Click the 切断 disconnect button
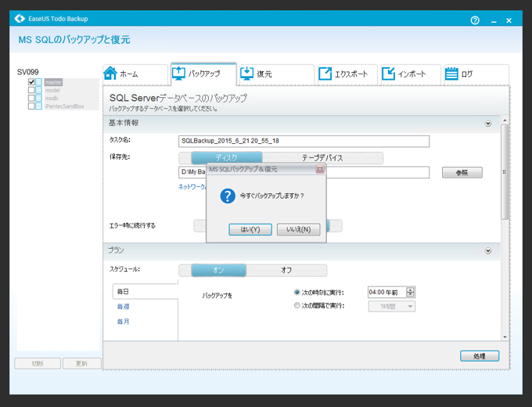The height and width of the screenshot is (407, 532). [x=38, y=363]
